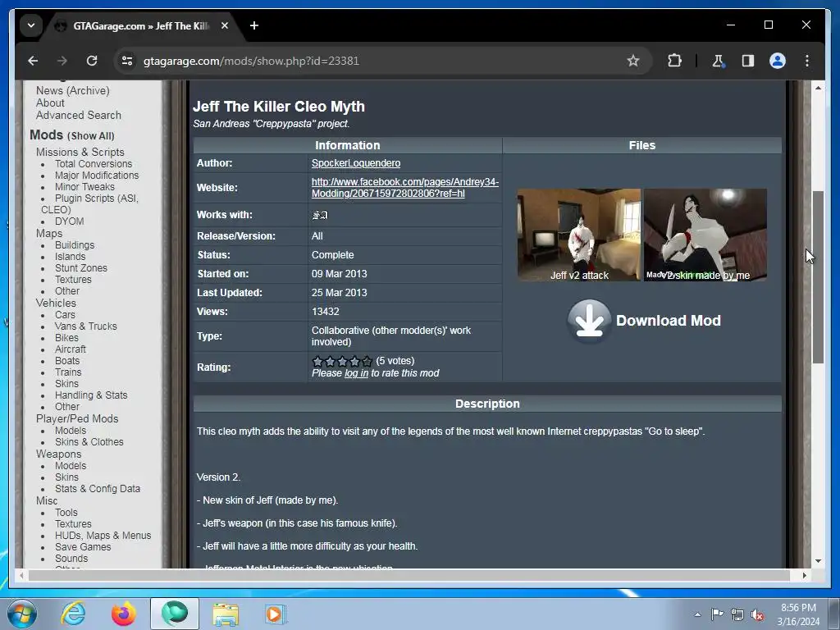
Task: Click the address bar URL
Action: 251,61
